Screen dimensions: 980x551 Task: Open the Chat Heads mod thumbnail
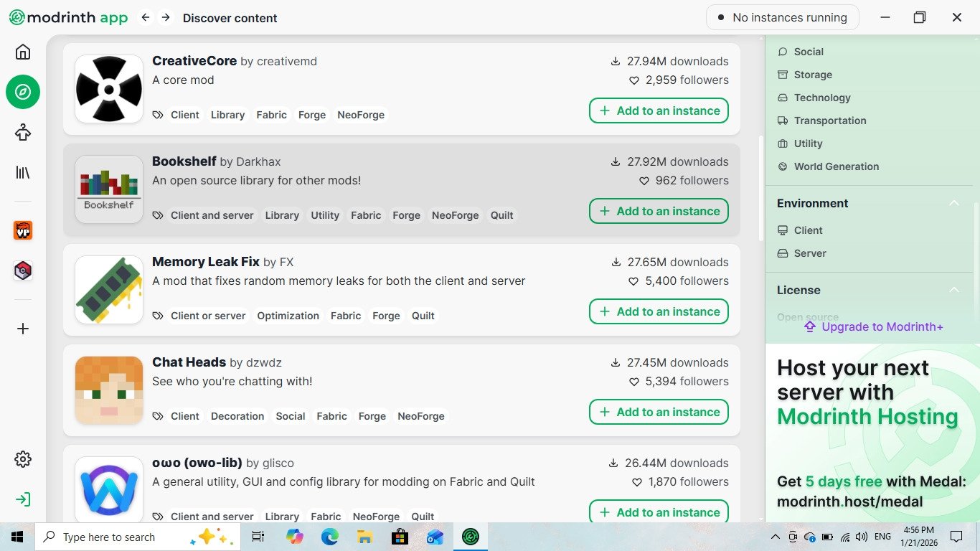coord(109,390)
